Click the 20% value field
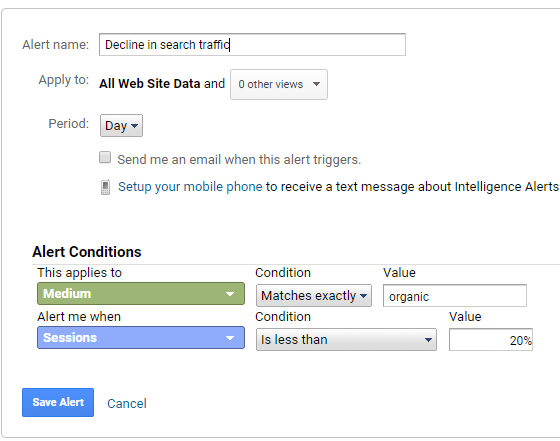Image resolution: width=560 pixels, height=441 pixels. (491, 340)
